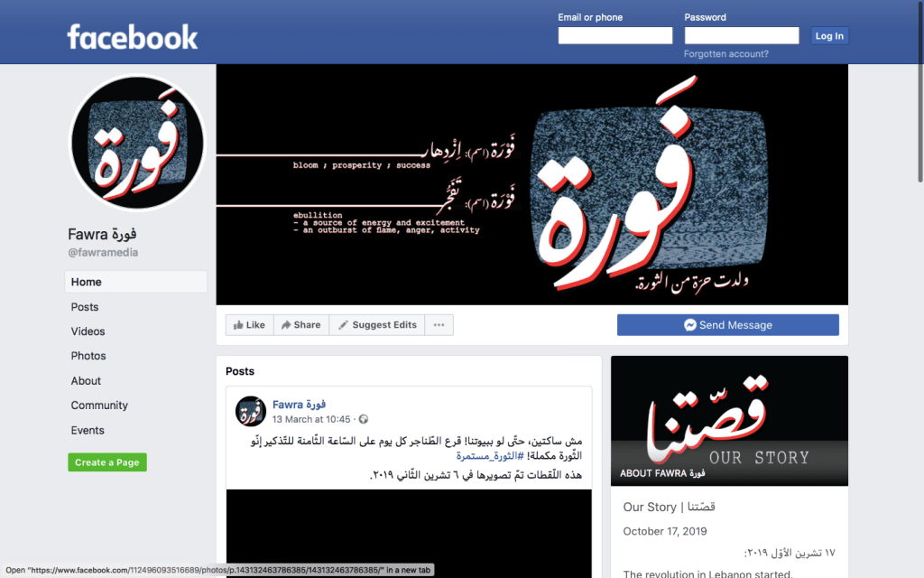This screenshot has height=578, width=924.
Task: Go to the Posts section in sidebar
Action: [85, 307]
